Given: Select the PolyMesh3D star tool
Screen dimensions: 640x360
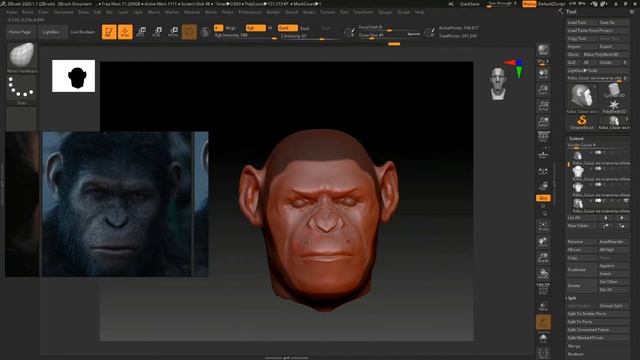Looking at the screenshot, I should pos(614,107).
